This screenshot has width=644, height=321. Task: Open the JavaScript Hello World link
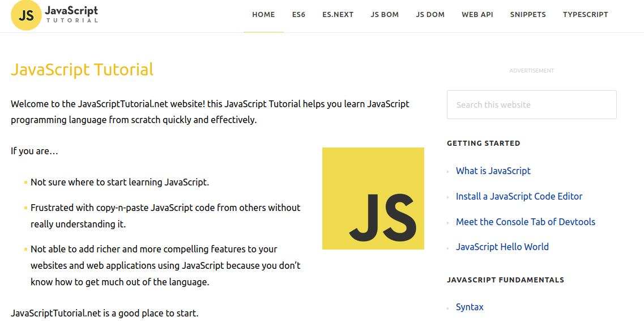pos(502,247)
